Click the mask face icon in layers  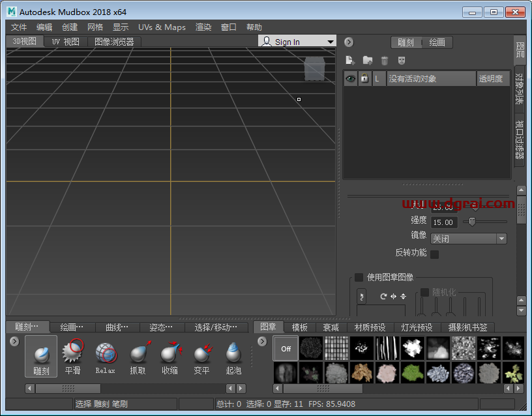[x=402, y=61]
